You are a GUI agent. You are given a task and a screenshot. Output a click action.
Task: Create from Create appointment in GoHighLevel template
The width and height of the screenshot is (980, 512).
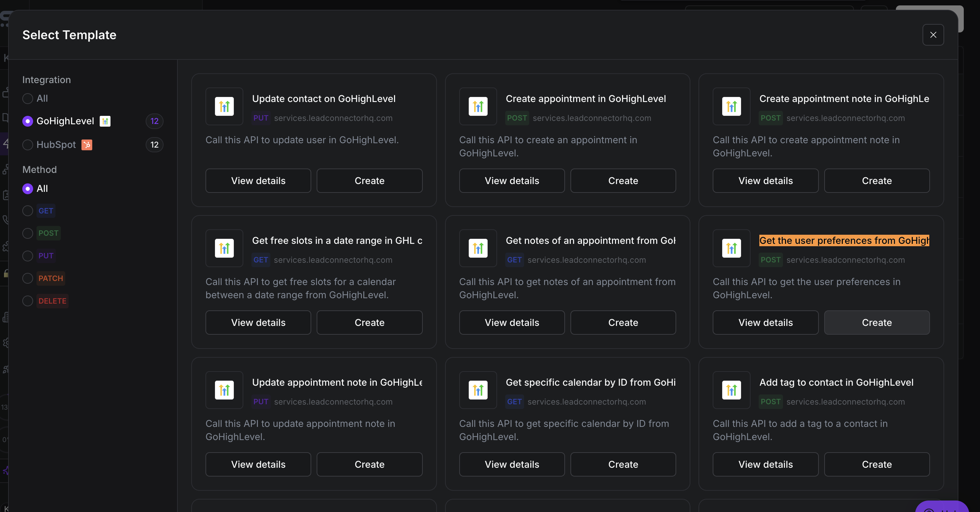(x=623, y=181)
